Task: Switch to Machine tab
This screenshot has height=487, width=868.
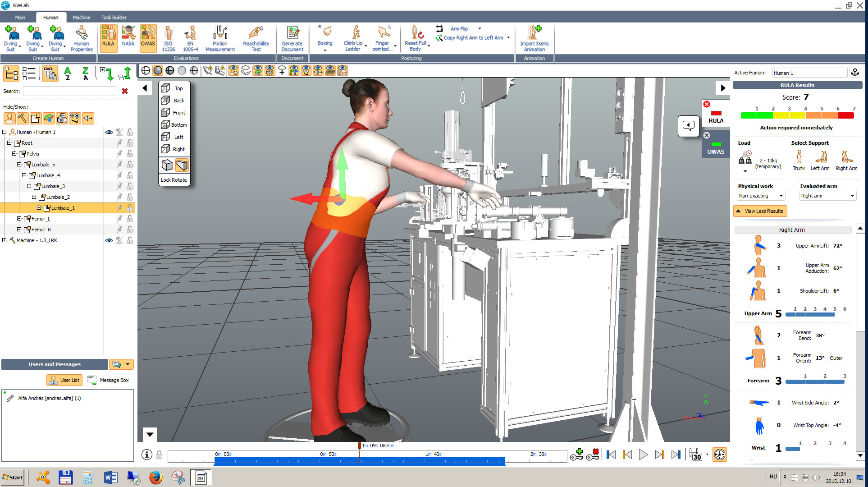Action: [82, 17]
